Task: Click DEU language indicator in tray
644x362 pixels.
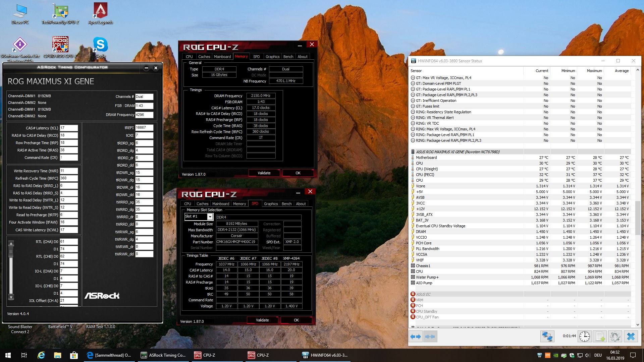Action: click(x=598, y=355)
